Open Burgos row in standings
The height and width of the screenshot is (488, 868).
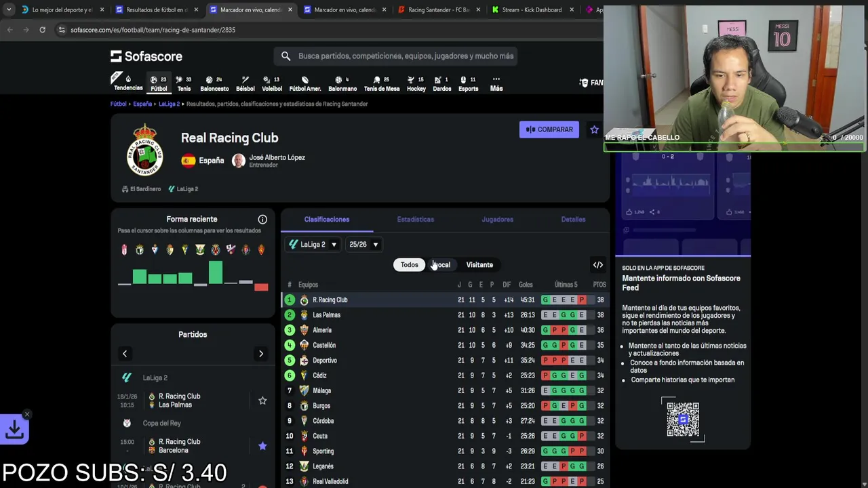coord(444,406)
